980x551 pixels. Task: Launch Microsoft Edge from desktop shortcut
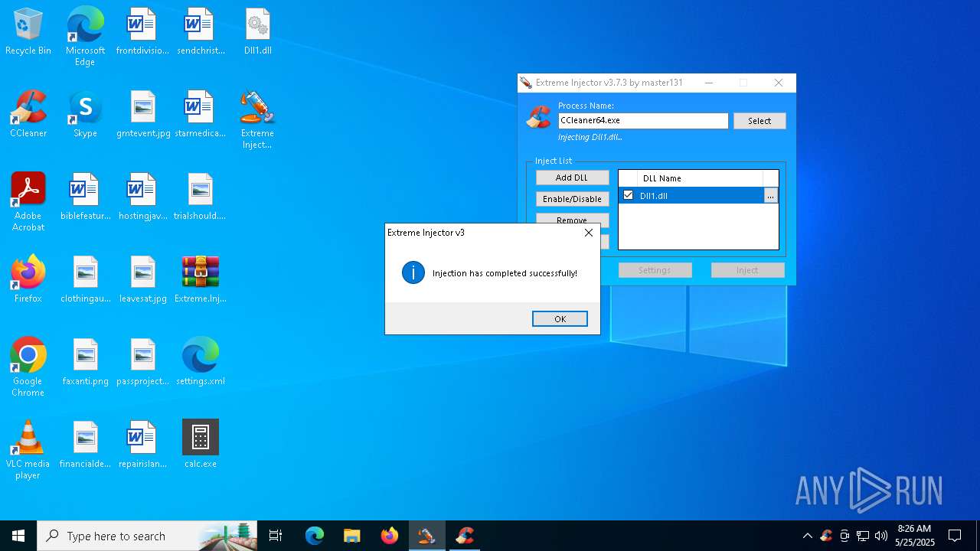(x=85, y=37)
